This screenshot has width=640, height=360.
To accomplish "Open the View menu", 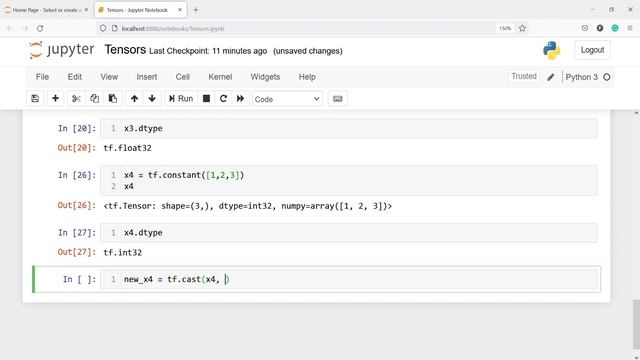I will pos(109,77).
